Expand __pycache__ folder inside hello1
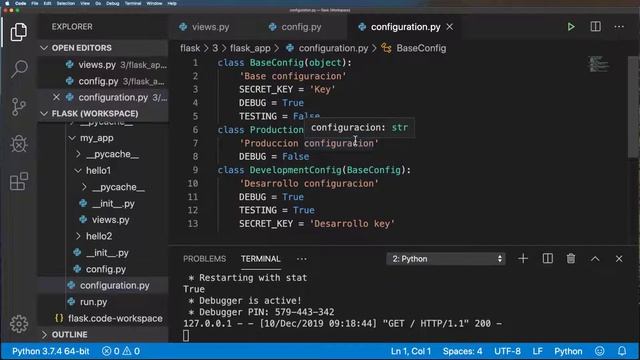 [84, 187]
